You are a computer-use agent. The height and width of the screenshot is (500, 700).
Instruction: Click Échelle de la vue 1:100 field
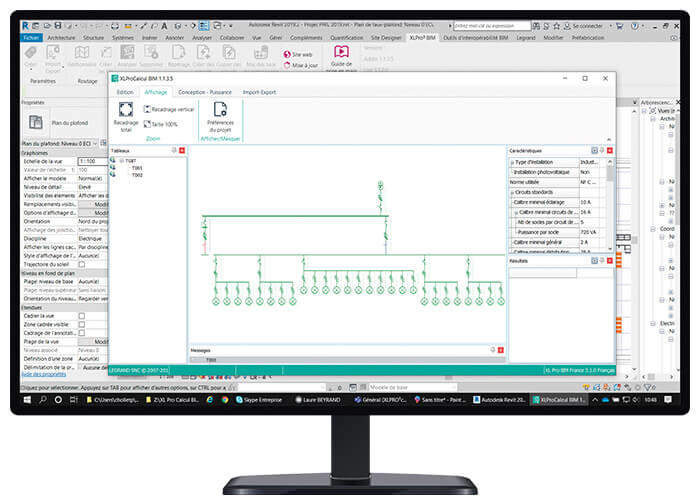[x=93, y=161]
